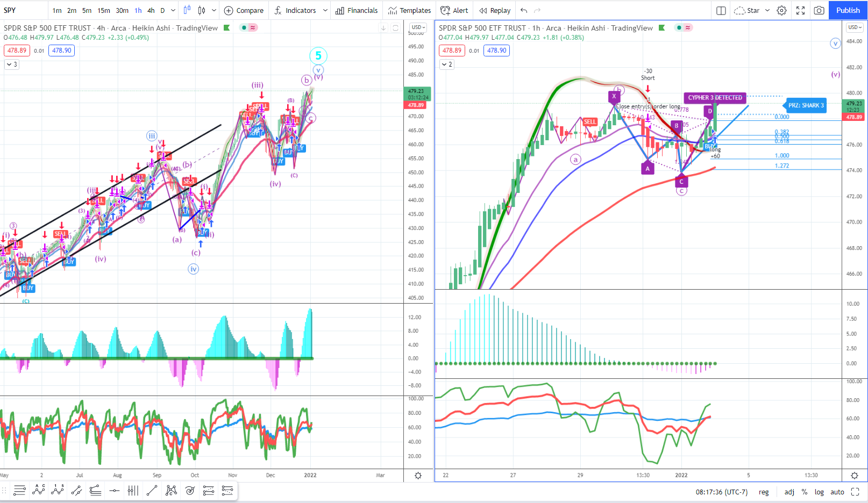Select the 5m timeframe
The height and width of the screenshot is (503, 868).
(x=87, y=10)
